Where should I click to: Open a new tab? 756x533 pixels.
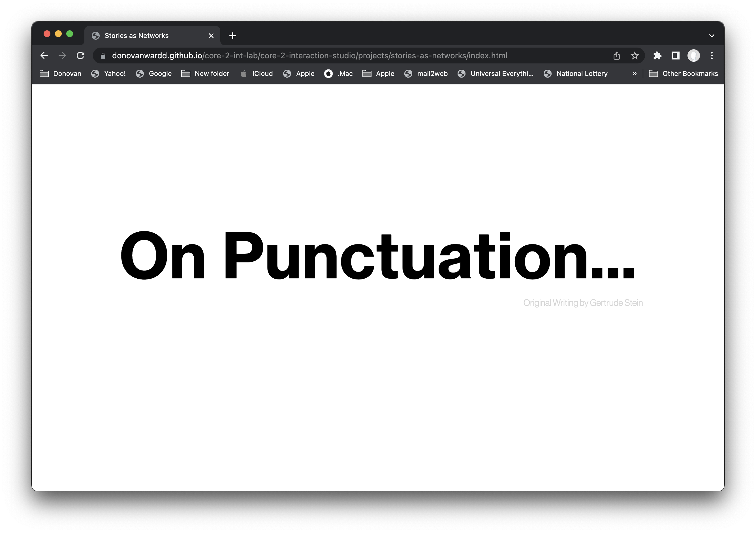click(232, 36)
